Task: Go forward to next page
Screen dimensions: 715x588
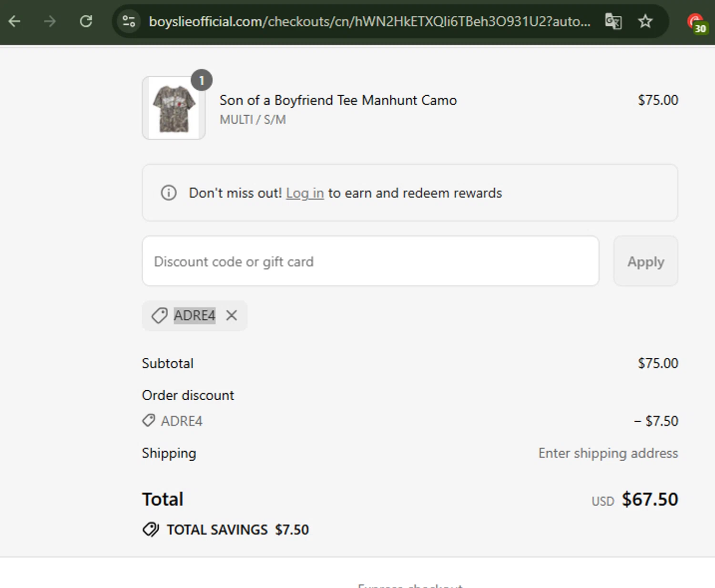Action: tap(50, 21)
